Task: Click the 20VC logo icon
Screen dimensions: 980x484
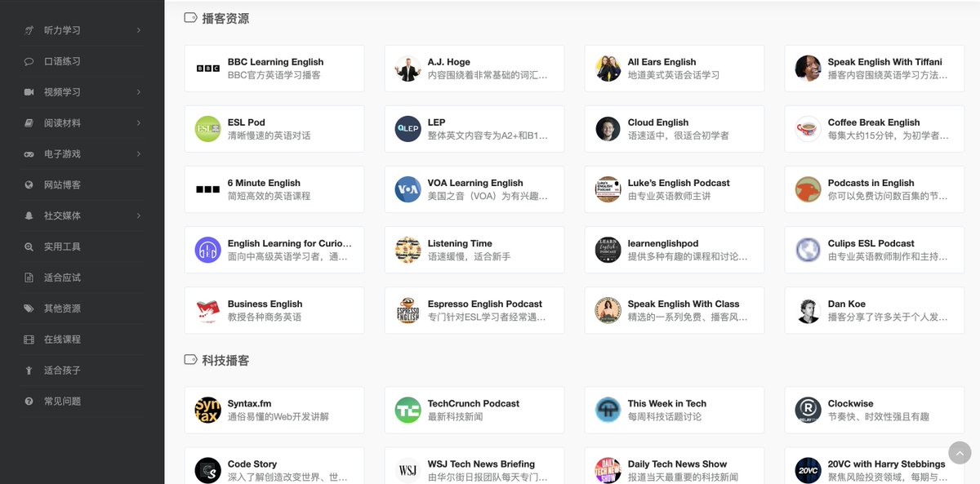Action: point(808,470)
